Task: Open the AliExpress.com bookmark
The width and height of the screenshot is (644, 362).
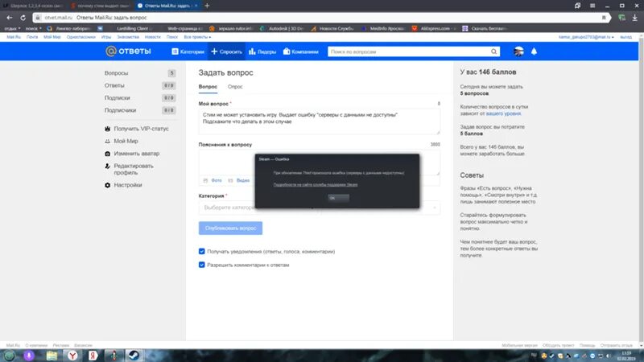Action: (433, 28)
